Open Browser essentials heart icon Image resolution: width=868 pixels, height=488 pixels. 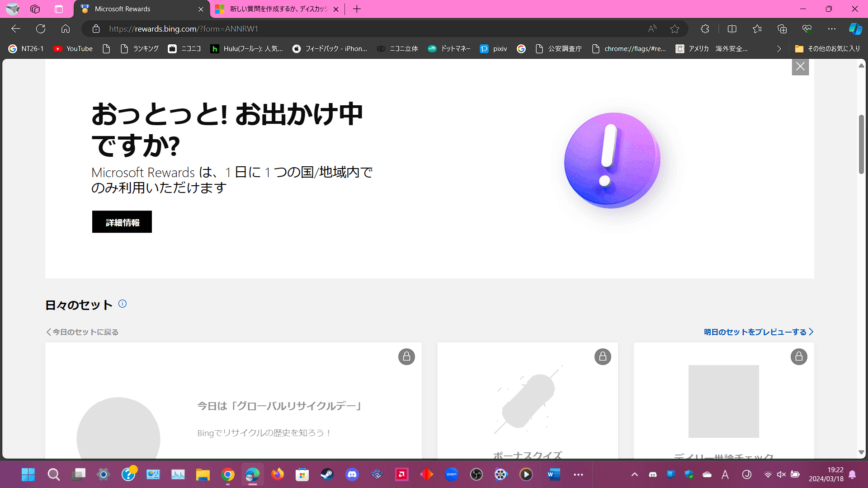tap(807, 29)
